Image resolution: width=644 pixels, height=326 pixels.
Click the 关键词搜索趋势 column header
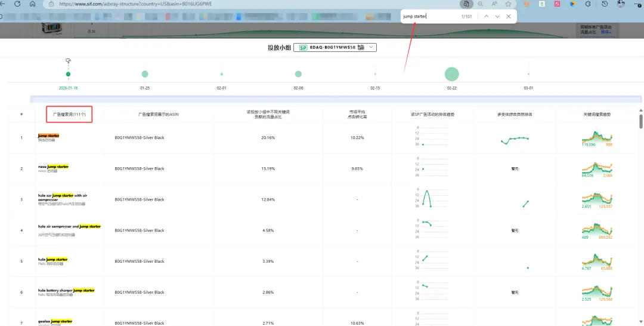click(x=597, y=114)
